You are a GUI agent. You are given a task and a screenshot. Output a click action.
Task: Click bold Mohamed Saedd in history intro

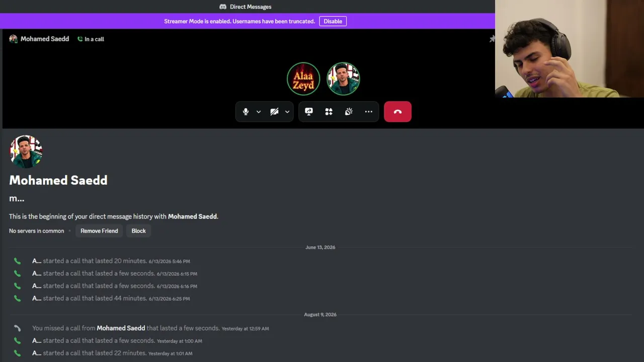point(192,216)
